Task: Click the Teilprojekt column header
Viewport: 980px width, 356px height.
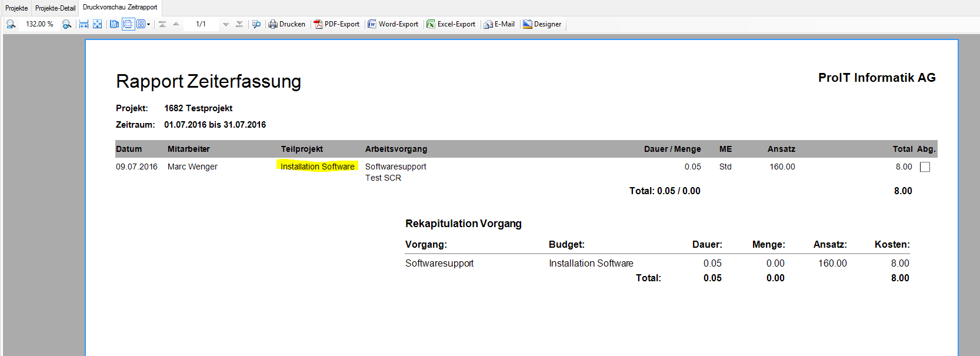Action: point(302,149)
